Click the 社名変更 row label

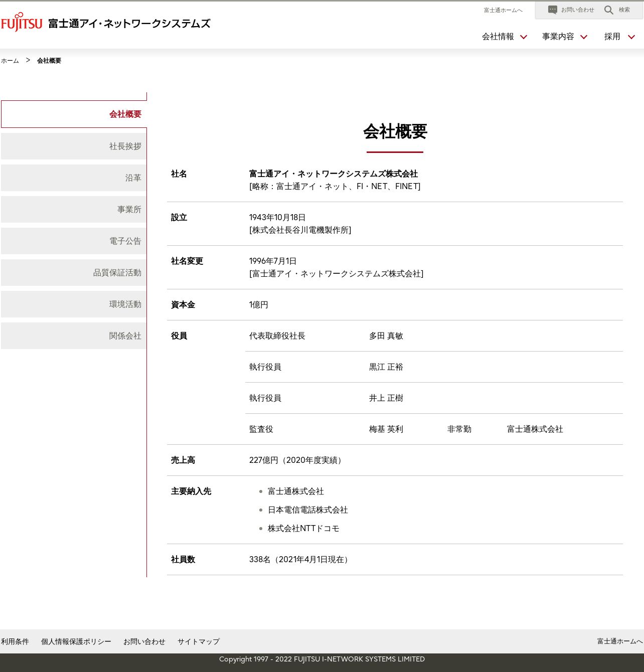[x=187, y=261]
